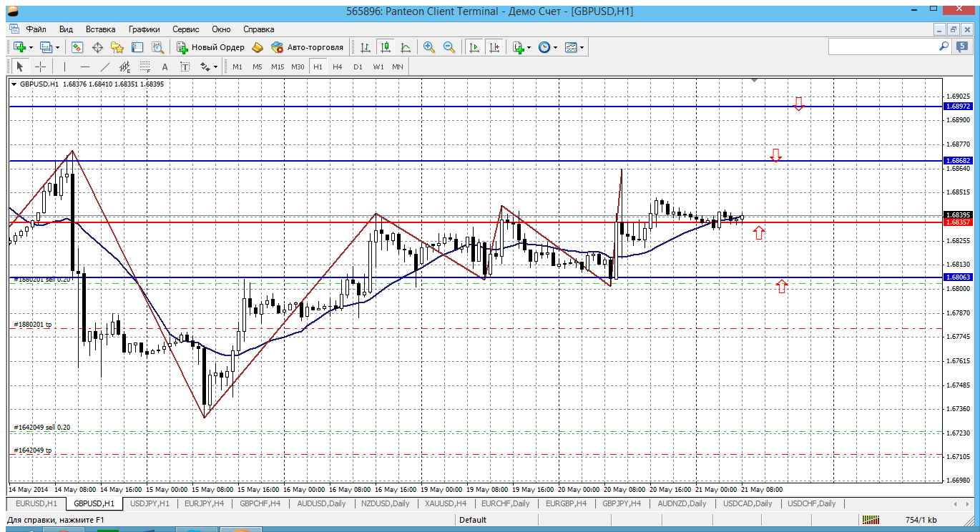Open the Navigator panel icon
This screenshot has width=980, height=532.
click(117, 47)
